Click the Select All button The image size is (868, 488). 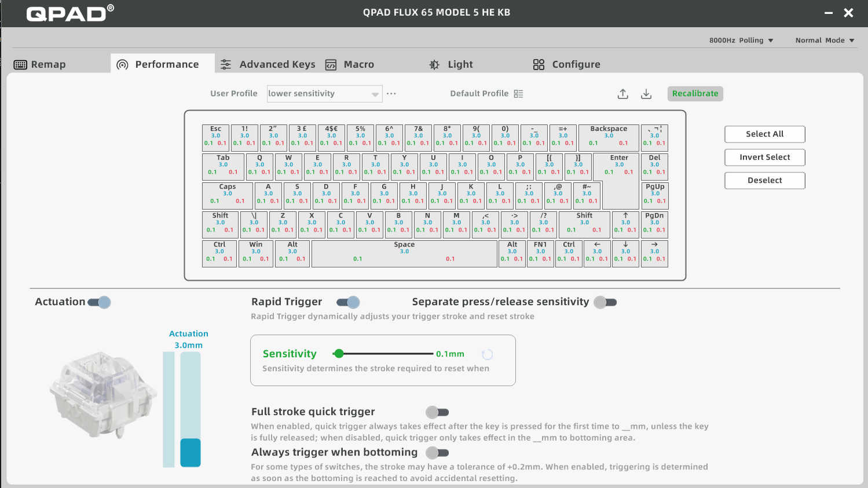tap(764, 134)
